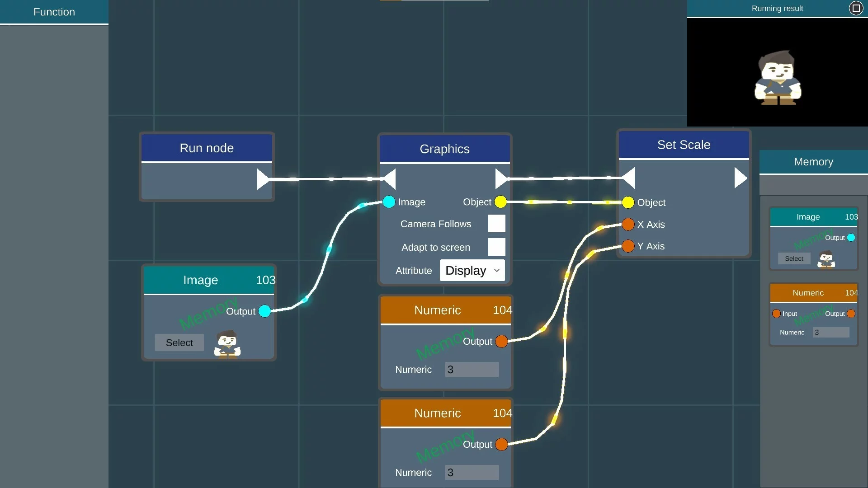This screenshot has width=868, height=488.
Task: Click the Graphics node input flow arrow
Action: coord(389,179)
